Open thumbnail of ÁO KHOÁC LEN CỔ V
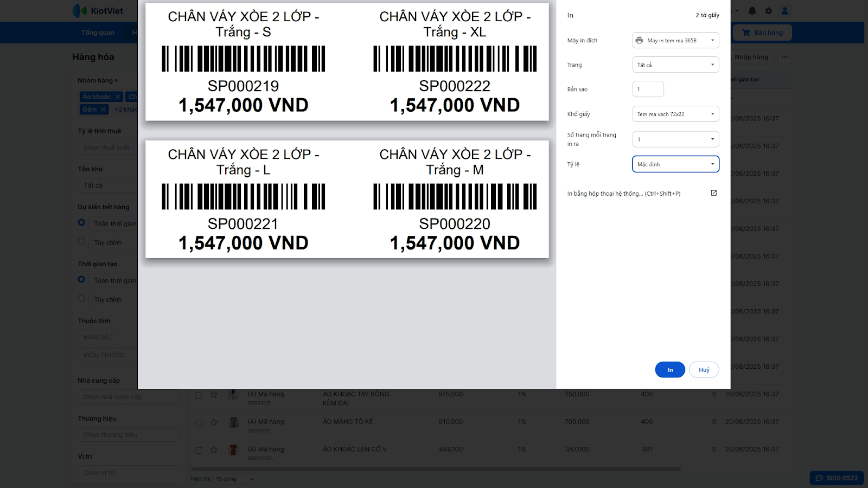Viewport: 868px width, 488px height. click(233, 450)
